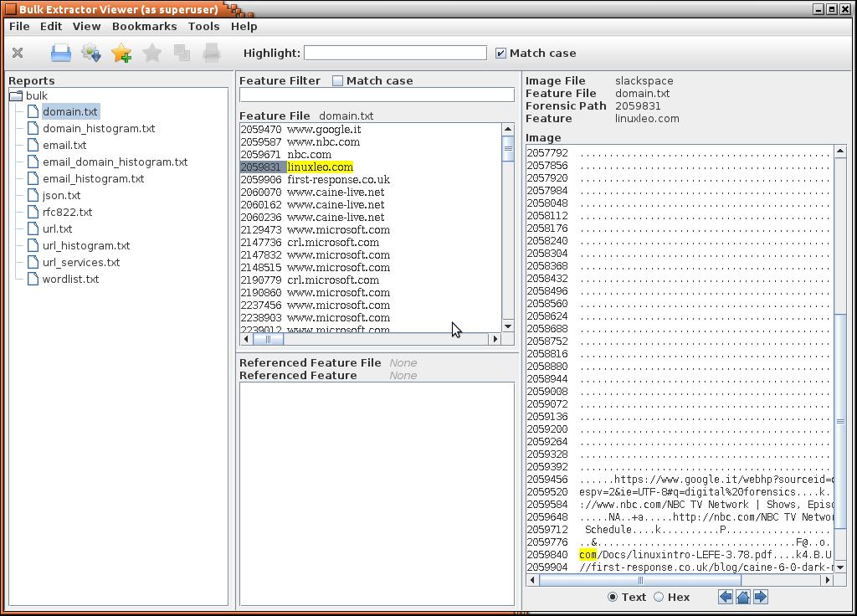This screenshot has height=616, width=857.
Task: Click the file icon beside wordlist.txt
Action: click(33, 280)
